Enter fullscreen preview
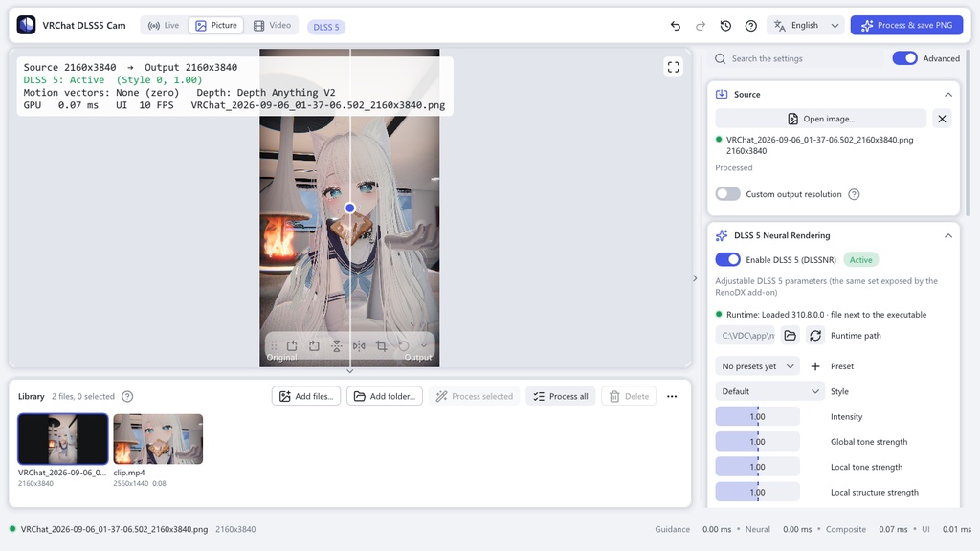Viewport: 980px width, 551px height. [x=673, y=67]
